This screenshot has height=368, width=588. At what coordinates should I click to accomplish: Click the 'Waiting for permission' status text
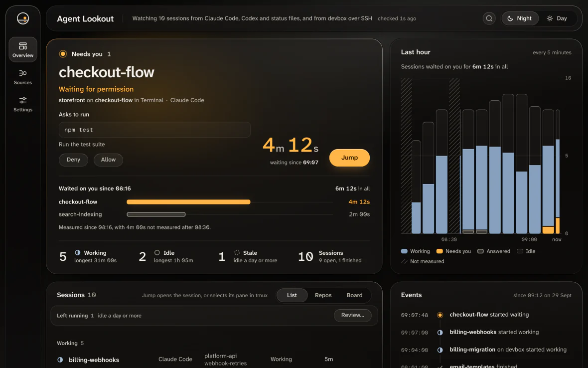[96, 89]
